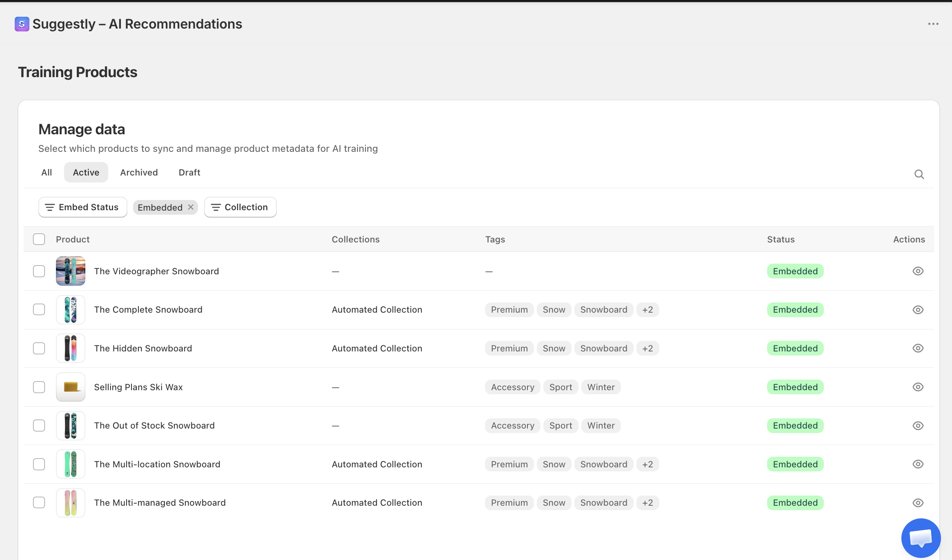Switch to the Archived tab
Image resolution: width=952 pixels, height=560 pixels.
(x=139, y=172)
